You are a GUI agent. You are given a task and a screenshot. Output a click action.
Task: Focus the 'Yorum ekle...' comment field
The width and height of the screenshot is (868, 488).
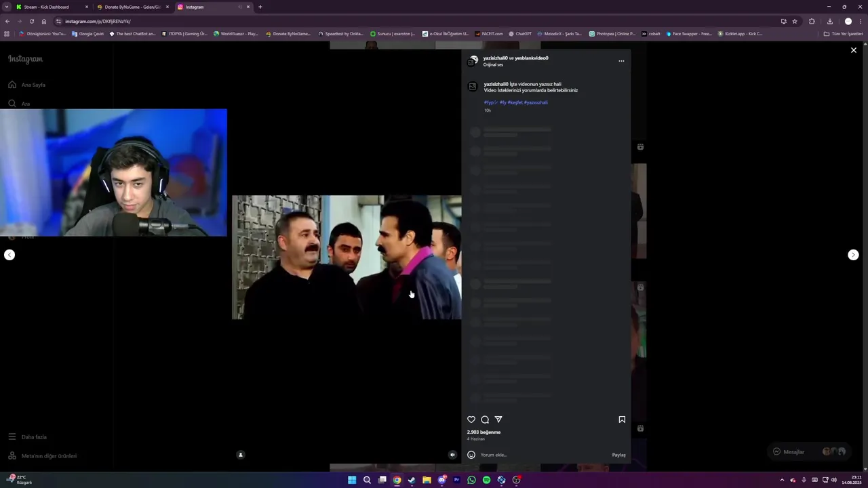coord(542,455)
